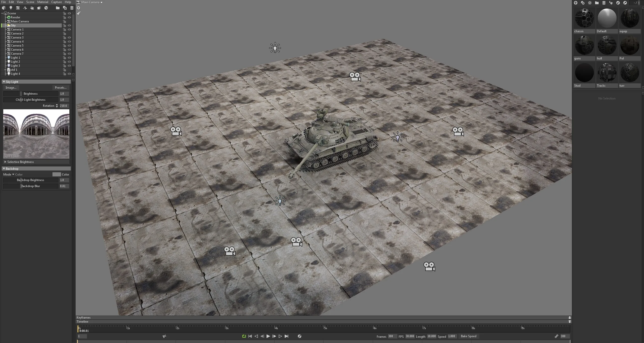Click the Backdrop Blur slider
This screenshot has width=644, height=343.
click(x=31, y=186)
